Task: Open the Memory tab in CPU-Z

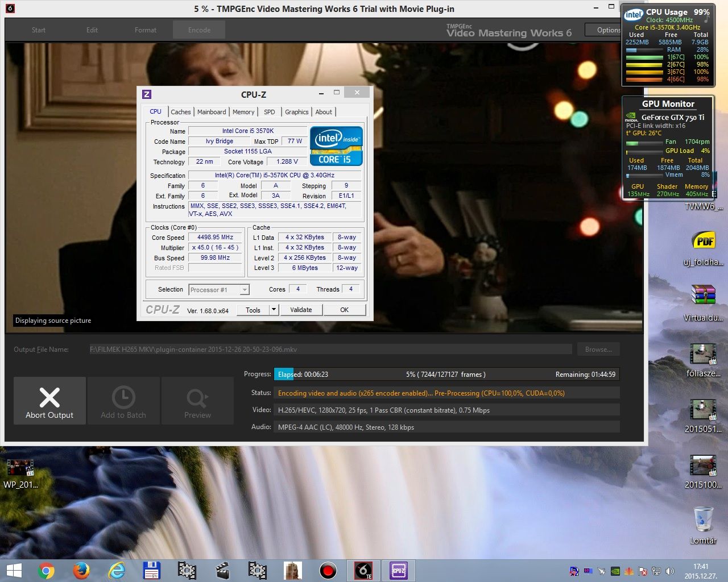Action: pyautogui.click(x=243, y=112)
